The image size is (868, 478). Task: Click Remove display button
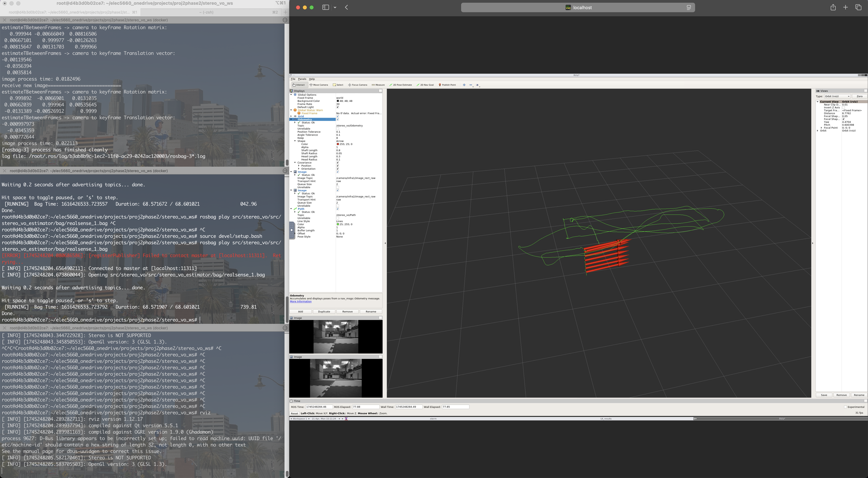pyautogui.click(x=347, y=312)
